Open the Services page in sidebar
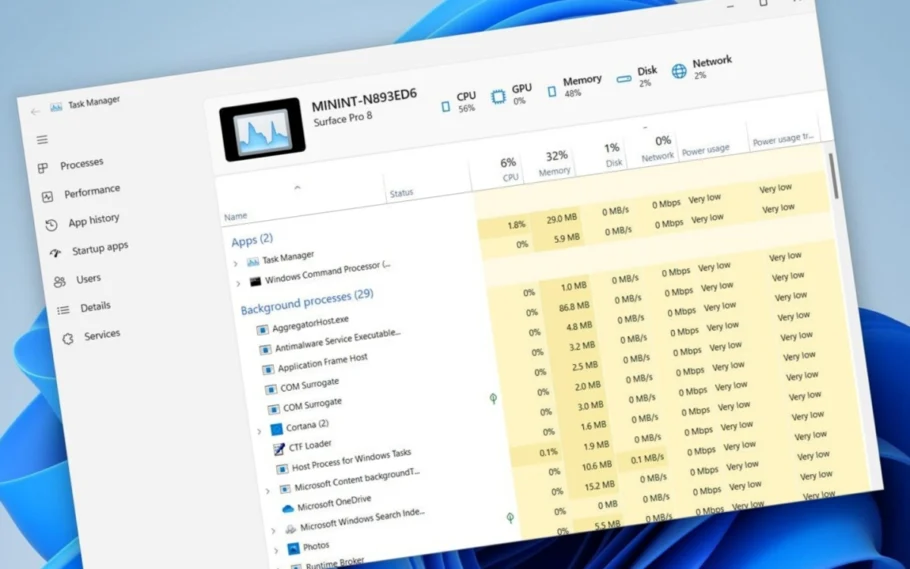 click(101, 336)
